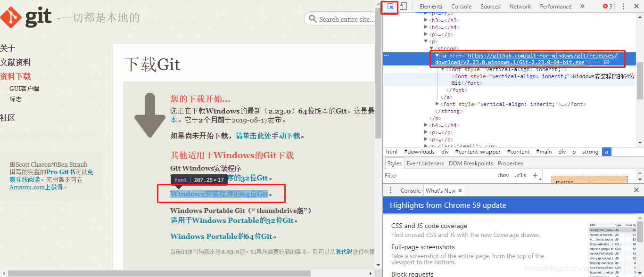The image size is (644, 277).
Task: Open the top Console tab
Action: [x=461, y=7]
